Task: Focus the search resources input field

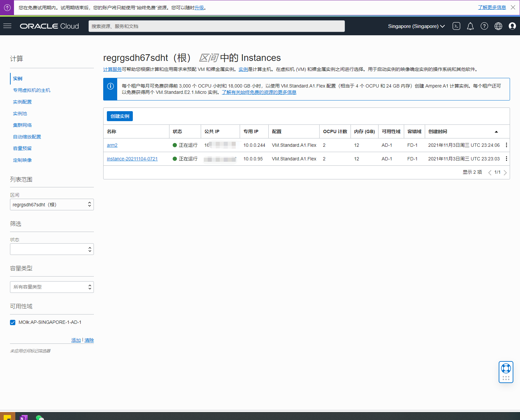Action: (x=217, y=26)
